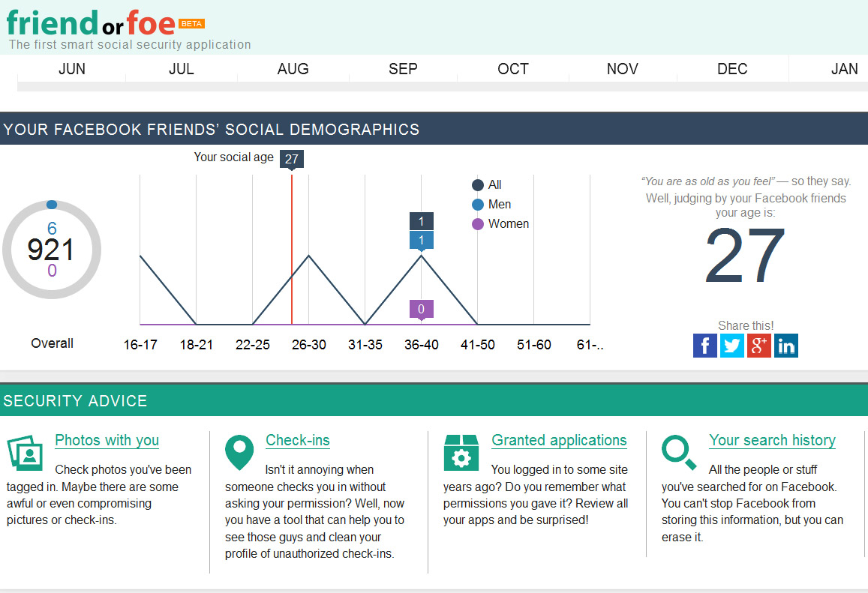Open the Your search history link
The width and height of the screenshot is (868, 593).
[x=772, y=440]
